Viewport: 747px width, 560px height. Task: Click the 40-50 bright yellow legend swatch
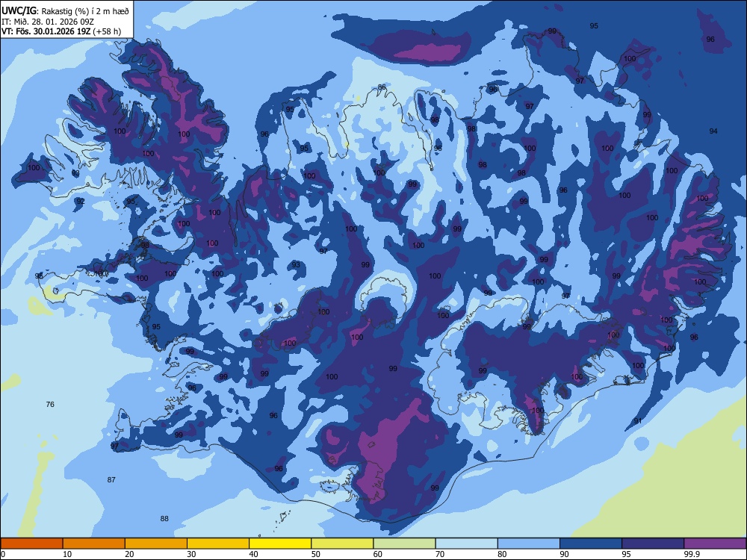point(280,544)
